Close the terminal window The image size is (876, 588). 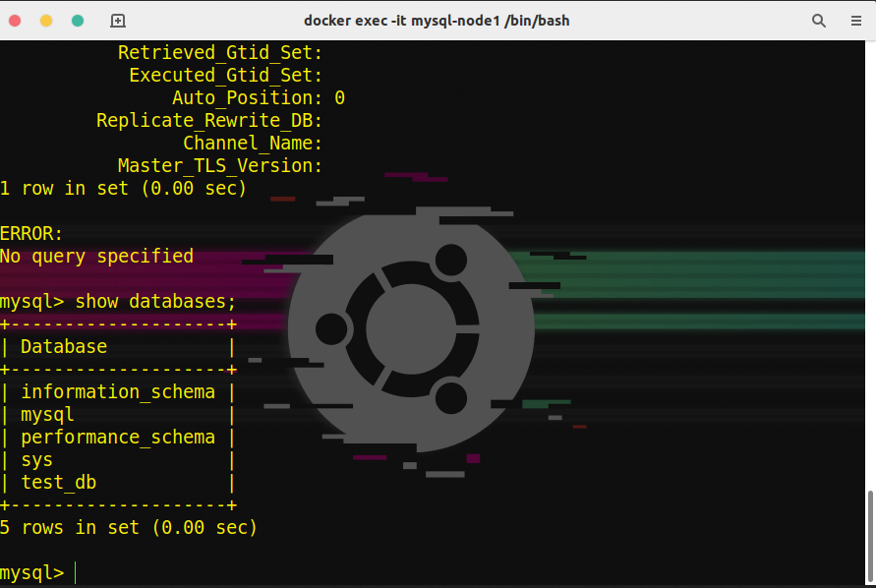pyautogui.click(x=15, y=21)
